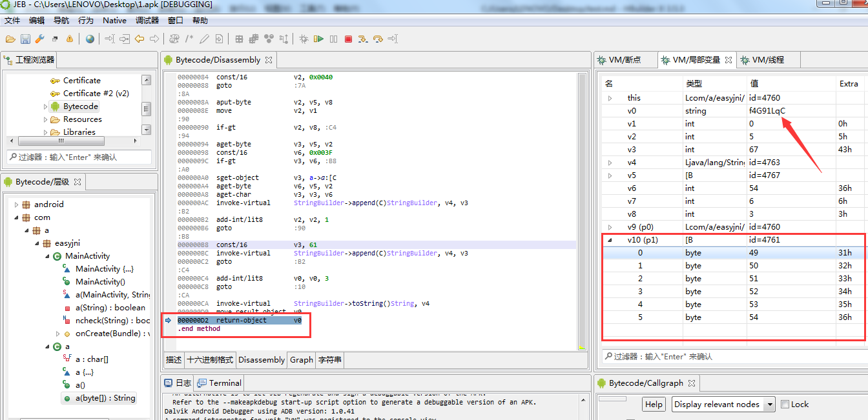
Task: Close the Bytecode/层级 tab
Action: (77, 182)
